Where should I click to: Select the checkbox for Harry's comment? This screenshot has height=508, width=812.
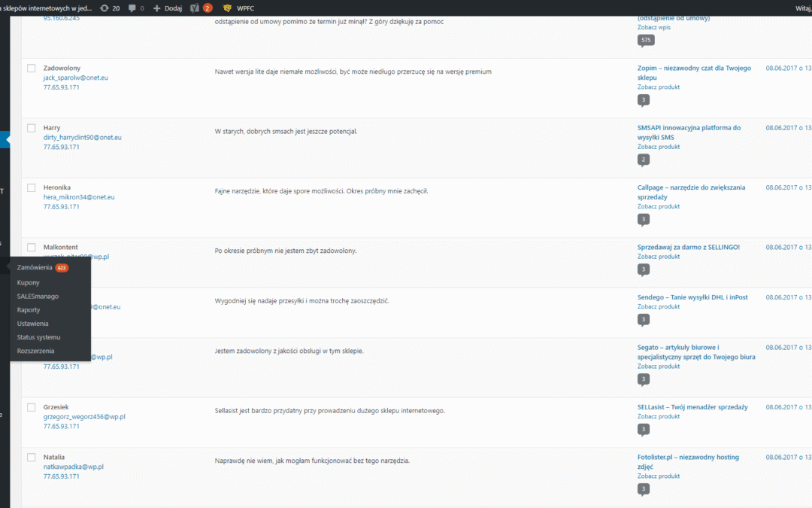coord(32,128)
